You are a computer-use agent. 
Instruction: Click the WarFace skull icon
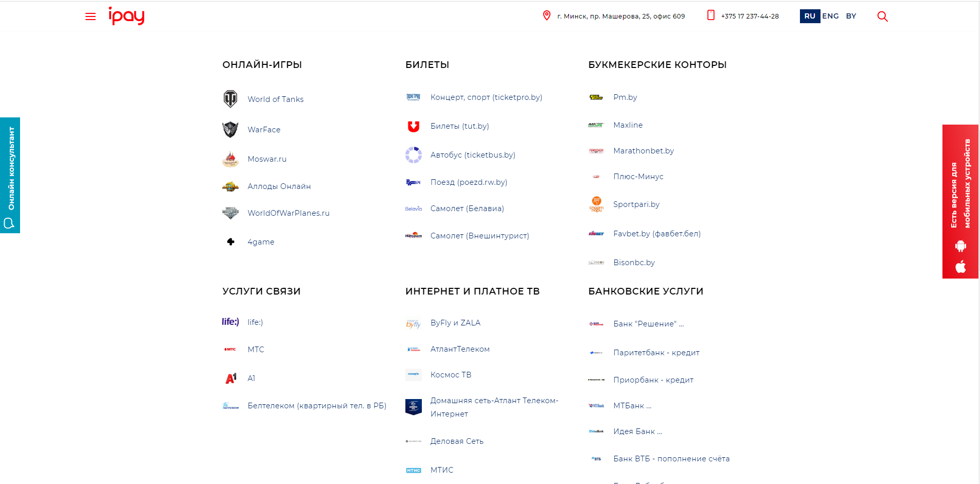[x=230, y=129]
